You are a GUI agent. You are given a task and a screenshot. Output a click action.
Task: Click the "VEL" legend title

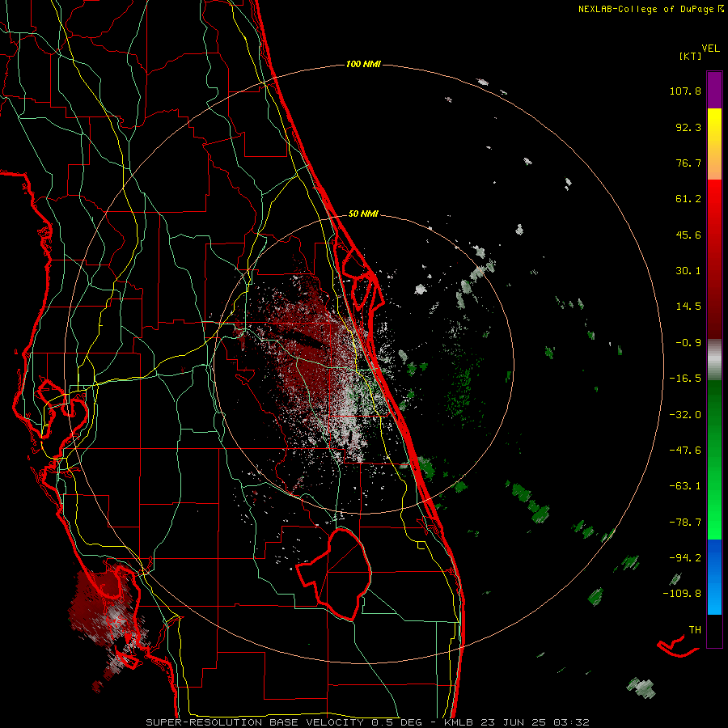(x=711, y=49)
